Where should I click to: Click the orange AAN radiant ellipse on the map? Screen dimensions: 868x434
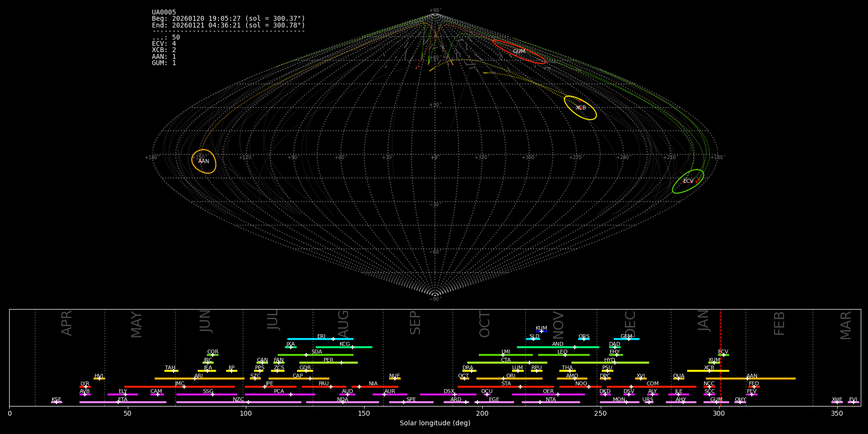(x=203, y=161)
